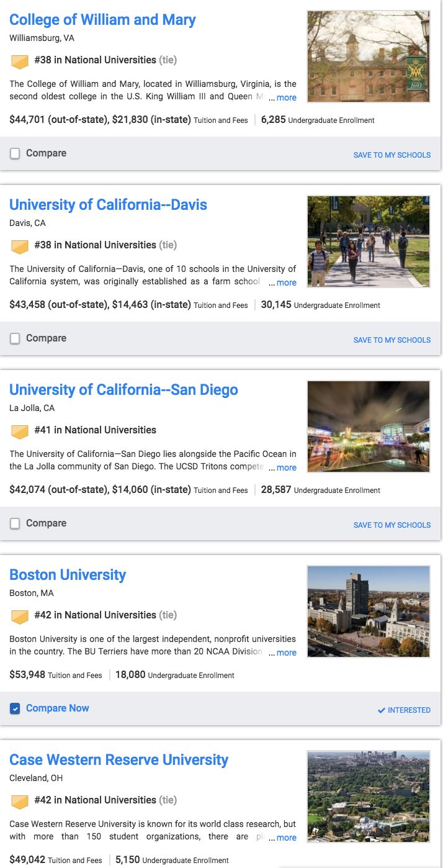This screenshot has height=868, width=443.
Task: Check Compare for UC San Diego
Action: (15, 523)
